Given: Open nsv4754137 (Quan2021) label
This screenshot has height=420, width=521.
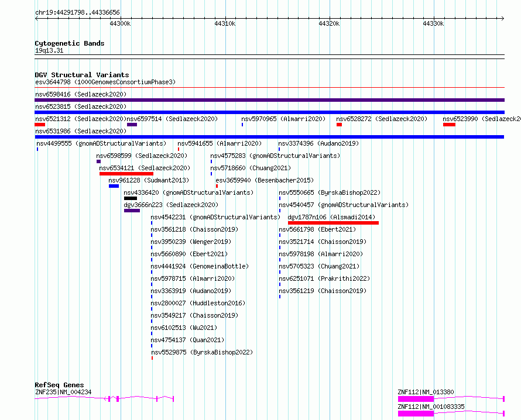Looking at the screenshot, I should [x=187, y=340].
